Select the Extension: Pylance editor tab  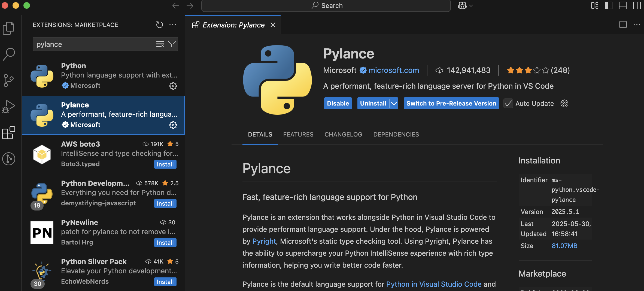pyautogui.click(x=233, y=25)
